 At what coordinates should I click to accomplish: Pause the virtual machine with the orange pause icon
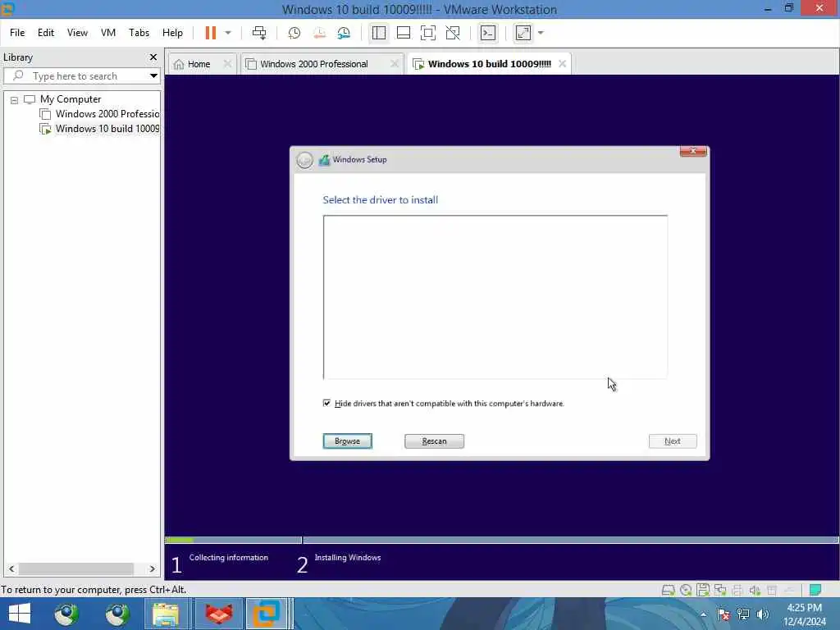(x=211, y=33)
